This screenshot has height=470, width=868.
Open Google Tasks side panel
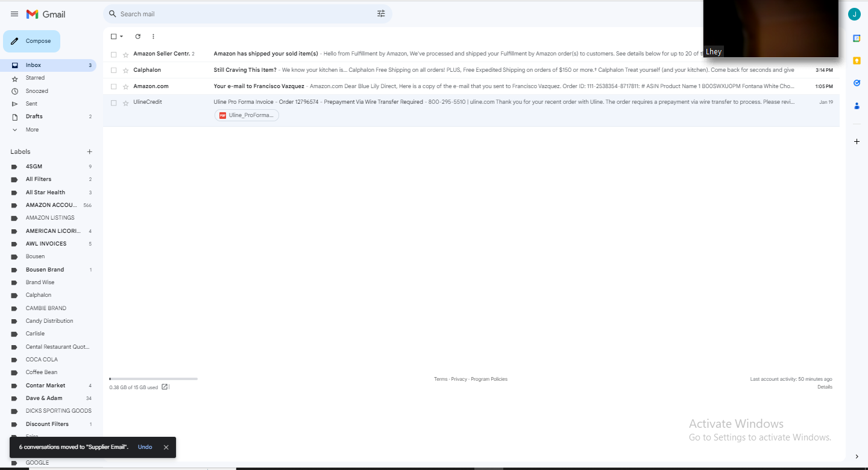[857, 83]
